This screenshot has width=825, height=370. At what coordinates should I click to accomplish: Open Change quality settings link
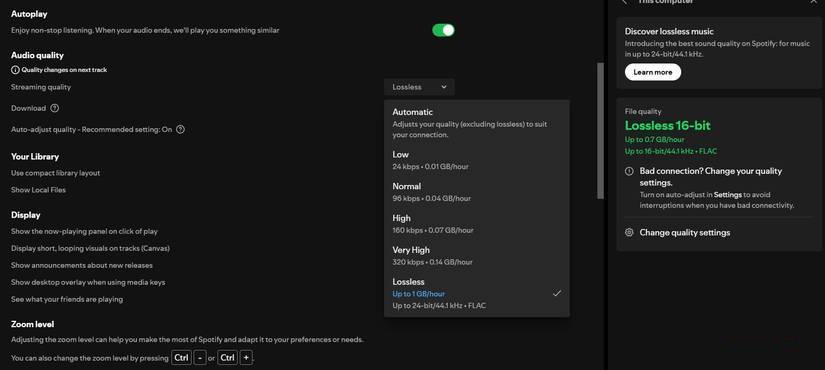(x=685, y=233)
